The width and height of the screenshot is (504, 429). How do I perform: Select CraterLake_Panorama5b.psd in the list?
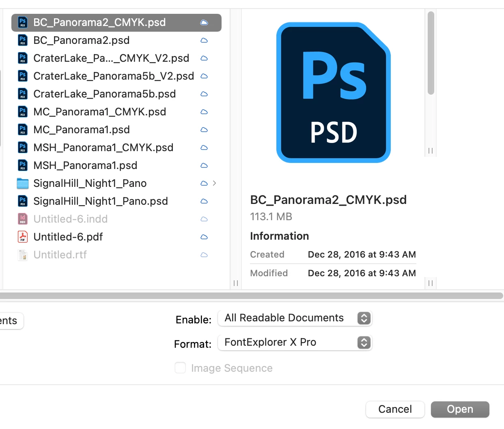click(x=105, y=94)
